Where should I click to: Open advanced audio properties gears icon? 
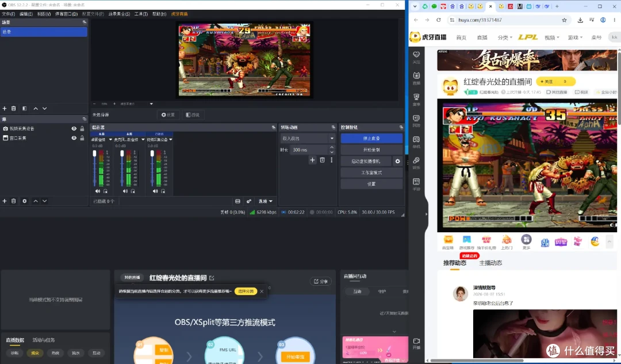click(249, 201)
